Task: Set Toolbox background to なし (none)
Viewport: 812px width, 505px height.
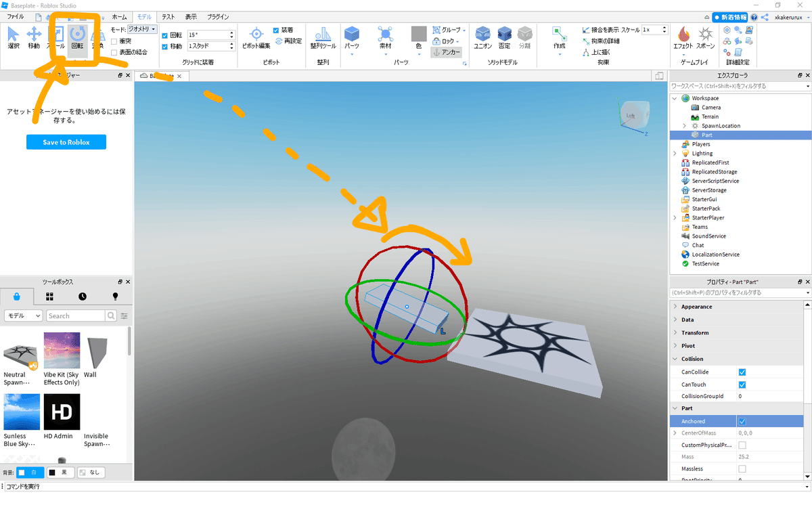Action: 91,472
